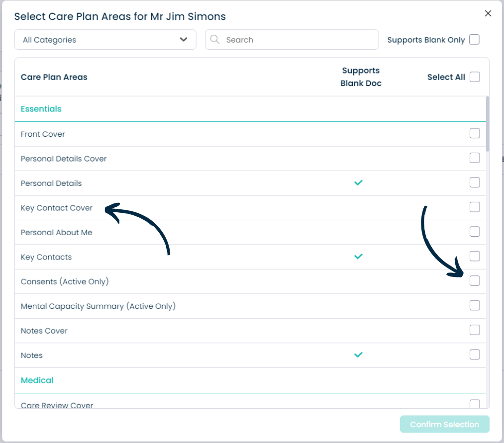This screenshot has width=504, height=443.
Task: Select the Consents (Active Only) checkbox
Action: pos(475,281)
